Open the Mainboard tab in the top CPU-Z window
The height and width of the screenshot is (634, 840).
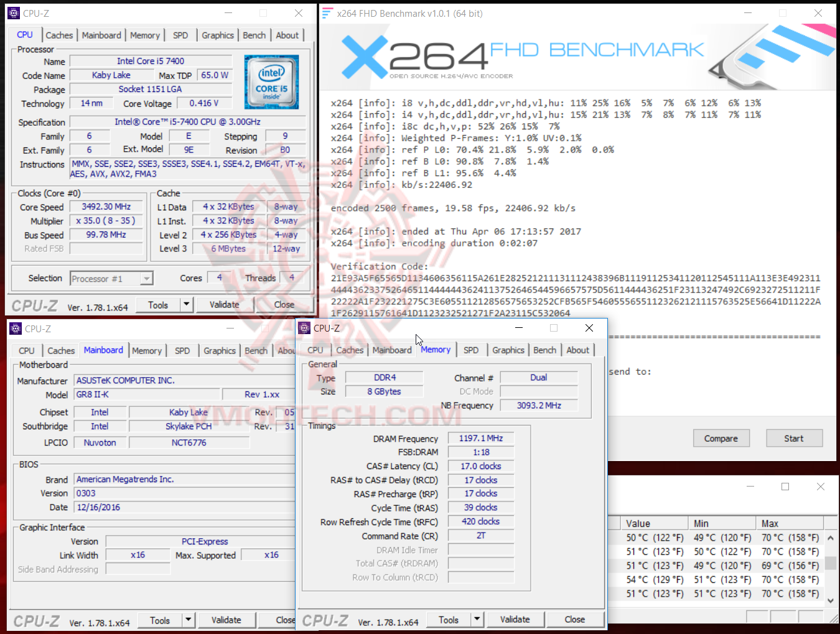tap(101, 35)
